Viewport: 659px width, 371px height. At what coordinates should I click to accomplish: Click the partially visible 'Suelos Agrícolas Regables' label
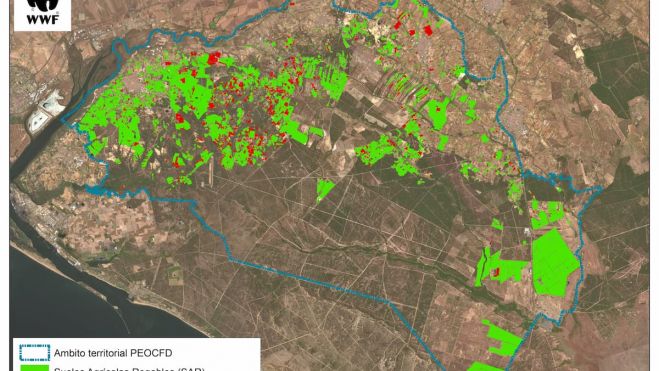[x=129, y=369]
